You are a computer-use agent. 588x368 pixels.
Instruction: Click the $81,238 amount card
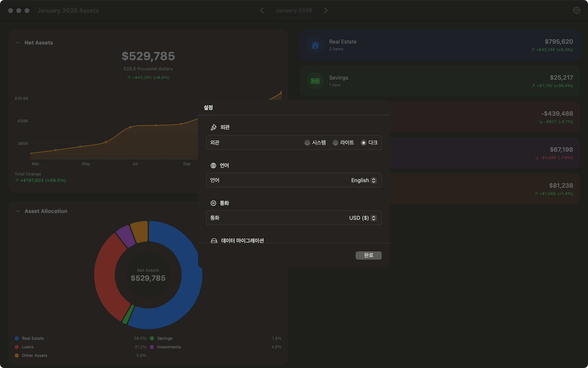(485, 189)
